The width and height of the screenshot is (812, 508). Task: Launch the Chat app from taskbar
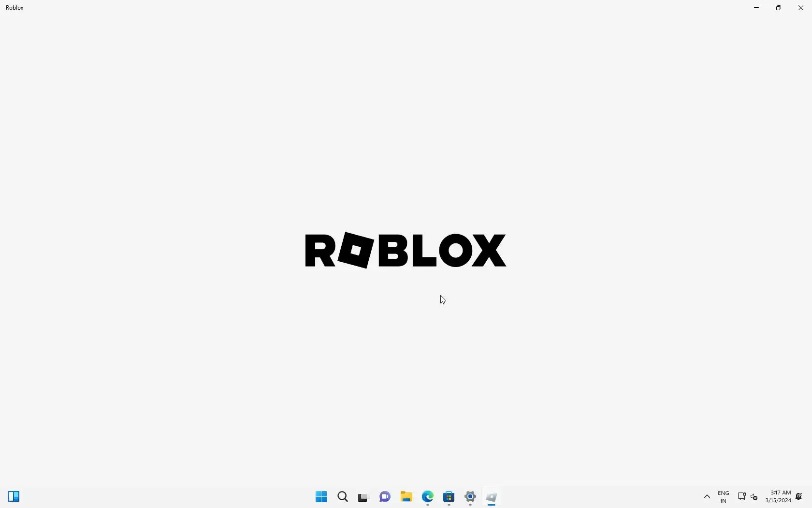pyautogui.click(x=385, y=497)
